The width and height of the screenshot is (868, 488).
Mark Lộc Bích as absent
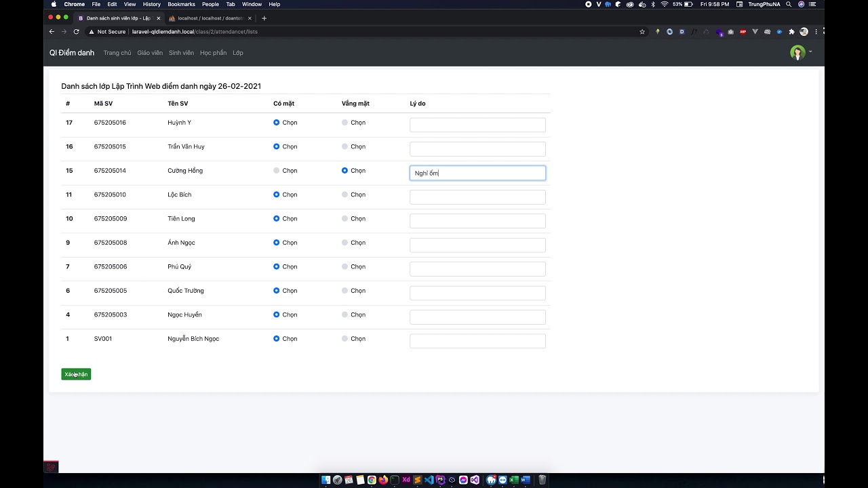pyautogui.click(x=344, y=195)
